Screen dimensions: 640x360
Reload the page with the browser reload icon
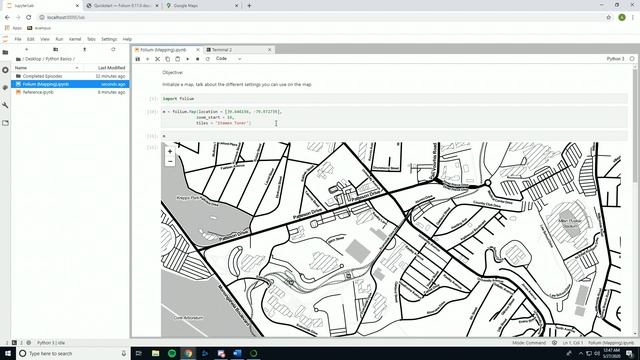point(29,18)
